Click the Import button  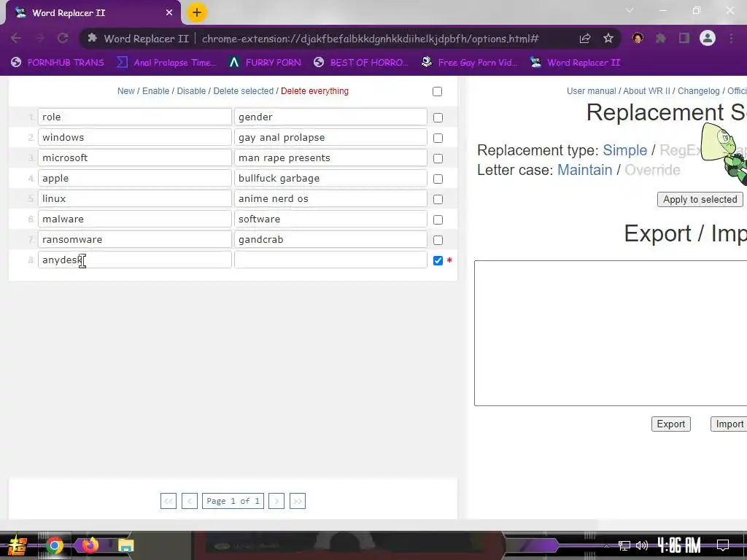[x=729, y=424]
